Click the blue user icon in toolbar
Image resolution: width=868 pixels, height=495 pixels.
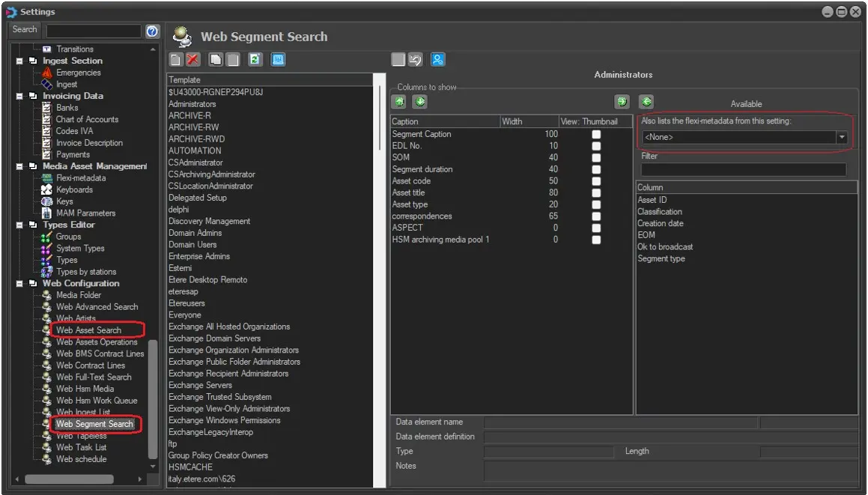pos(438,60)
